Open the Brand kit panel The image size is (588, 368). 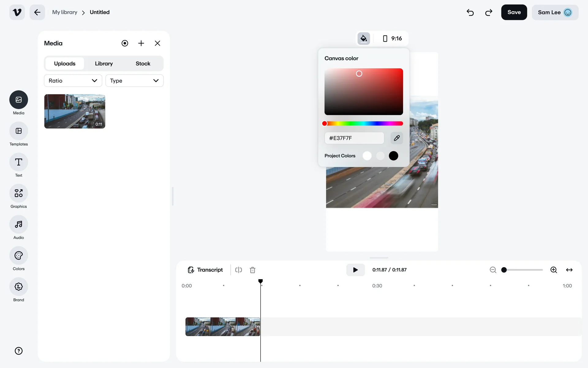(x=19, y=287)
